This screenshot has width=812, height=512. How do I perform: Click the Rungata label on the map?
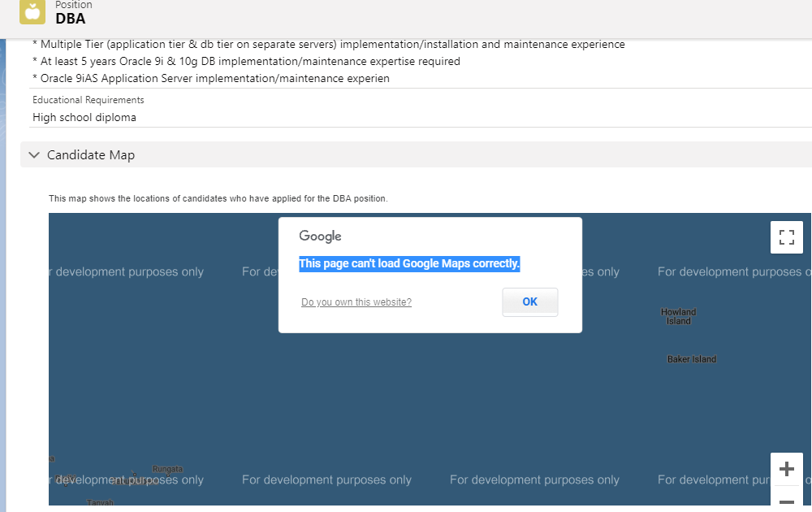tap(167, 469)
